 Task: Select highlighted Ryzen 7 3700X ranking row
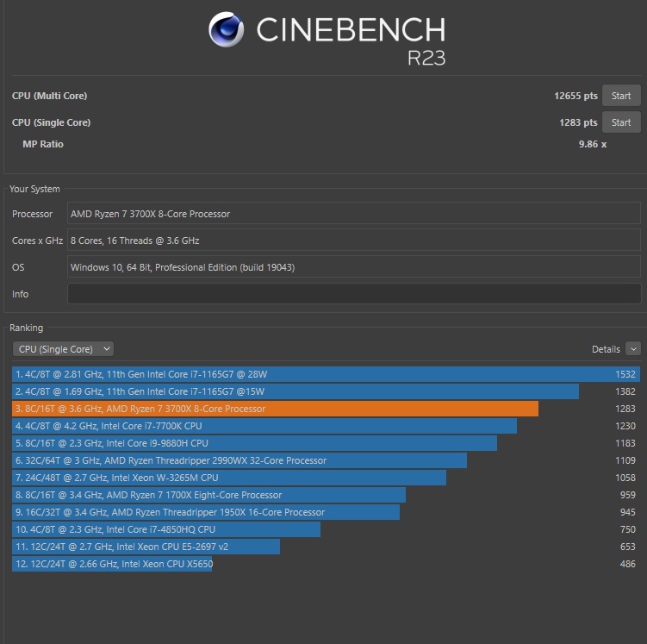(x=326, y=409)
